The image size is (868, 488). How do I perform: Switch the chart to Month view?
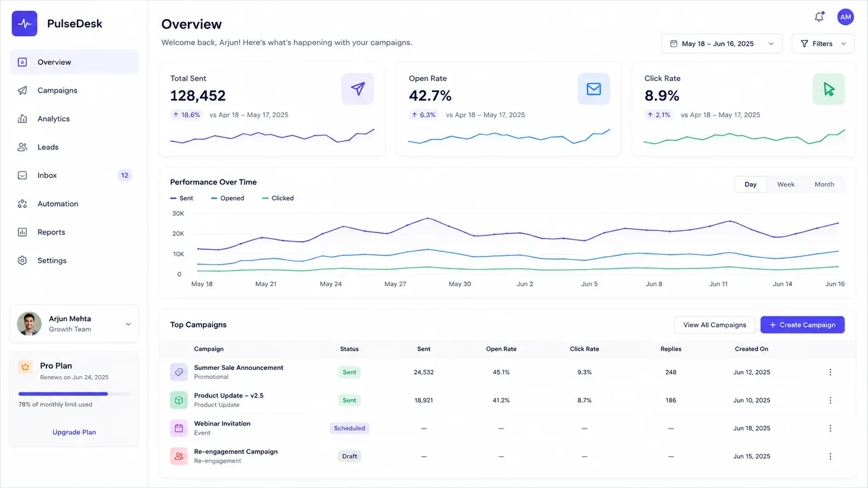coord(824,184)
